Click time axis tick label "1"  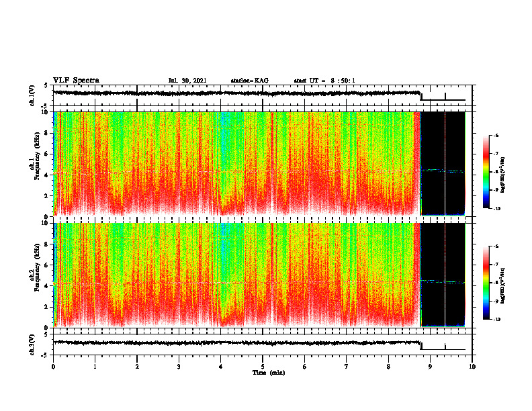click(95, 367)
